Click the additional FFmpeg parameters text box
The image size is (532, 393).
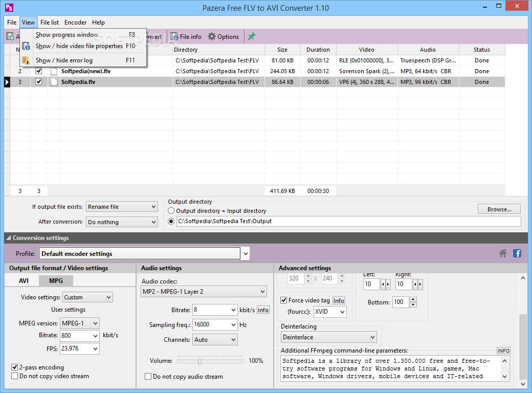391,368
